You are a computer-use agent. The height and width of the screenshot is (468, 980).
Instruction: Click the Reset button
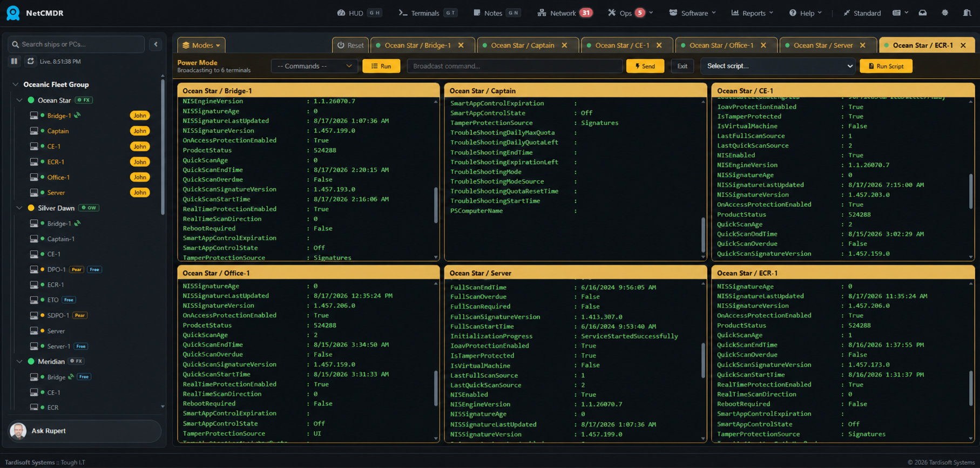350,45
